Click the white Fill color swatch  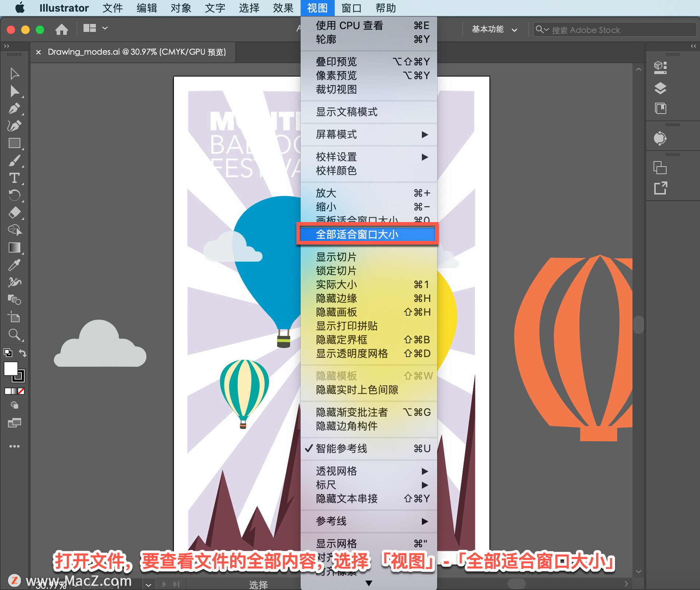pos(10,368)
